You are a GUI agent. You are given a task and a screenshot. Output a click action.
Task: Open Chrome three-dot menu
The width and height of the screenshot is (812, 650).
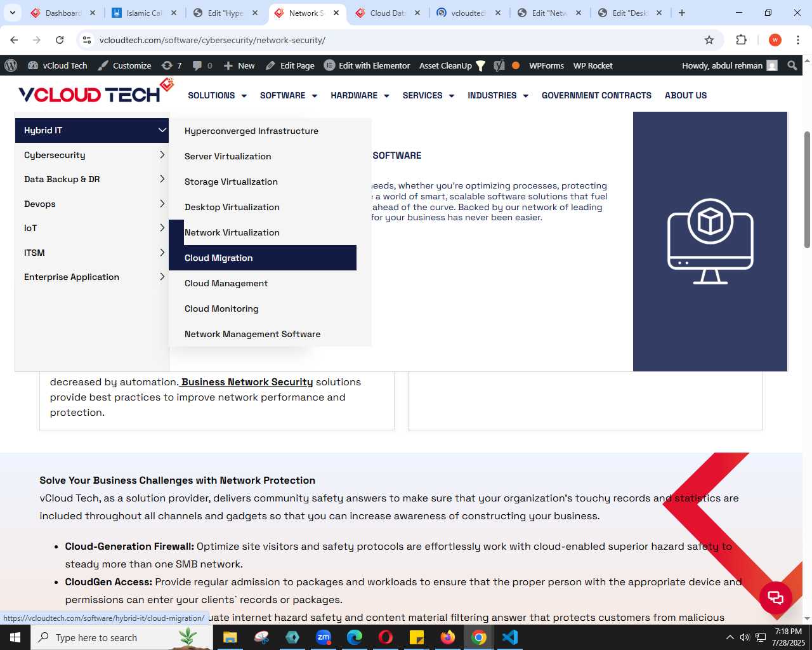coord(798,40)
